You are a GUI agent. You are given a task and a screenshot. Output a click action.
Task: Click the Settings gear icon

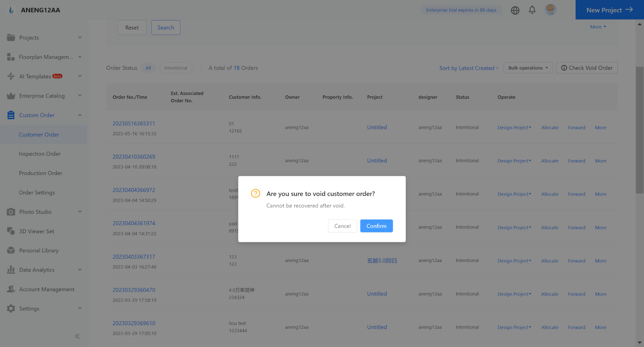pyautogui.click(x=11, y=309)
